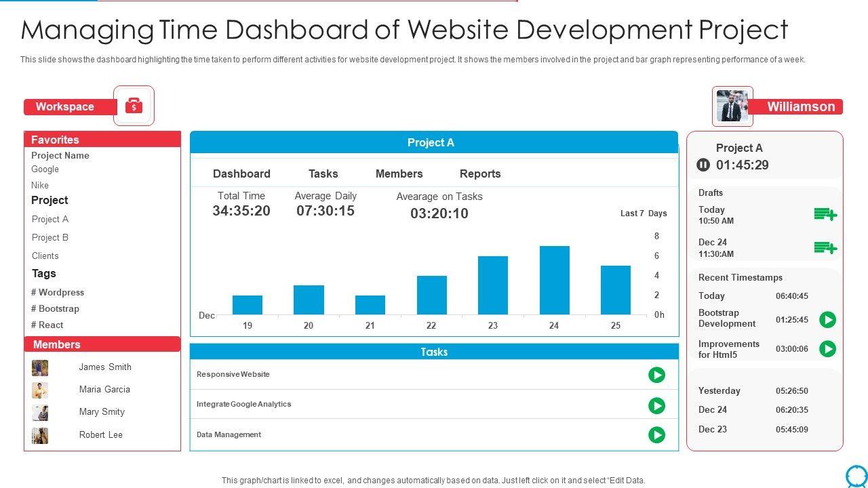868x488 pixels.
Task: Click the blue Tasks panel header
Action: [434, 352]
